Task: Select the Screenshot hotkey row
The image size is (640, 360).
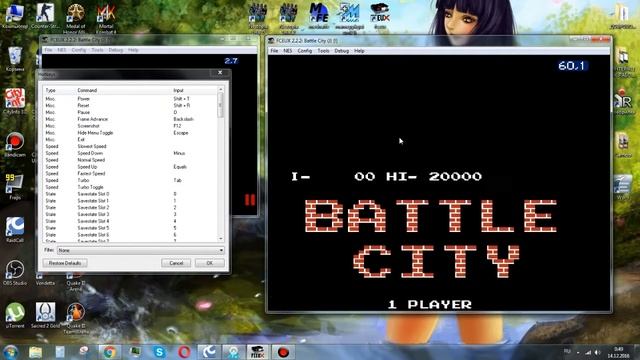Action: pos(130,126)
